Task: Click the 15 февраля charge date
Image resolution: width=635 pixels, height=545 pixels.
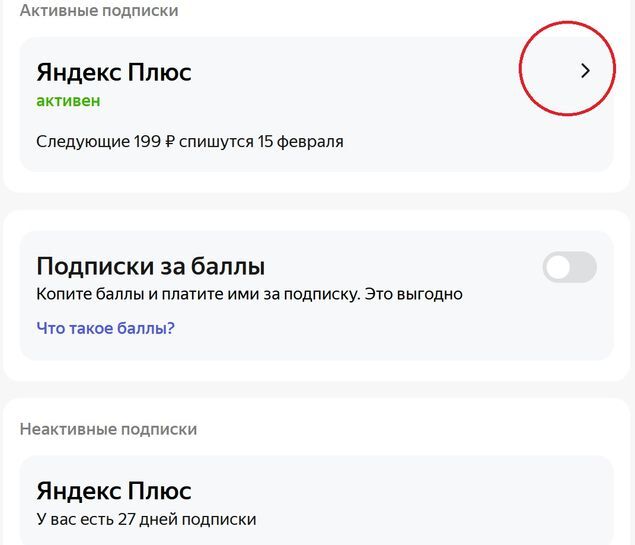Action: pyautogui.click(x=300, y=141)
